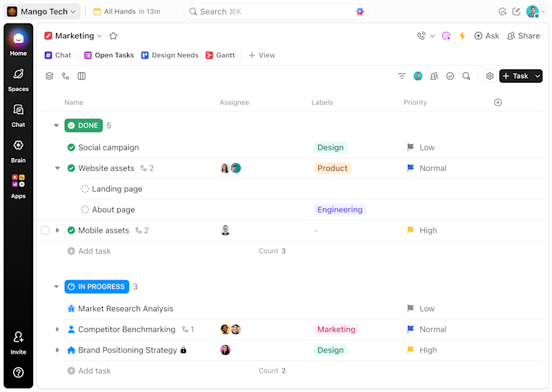This screenshot has width=552, height=392.
Task: Check the Mobile assets row checkbox
Action: (45, 231)
